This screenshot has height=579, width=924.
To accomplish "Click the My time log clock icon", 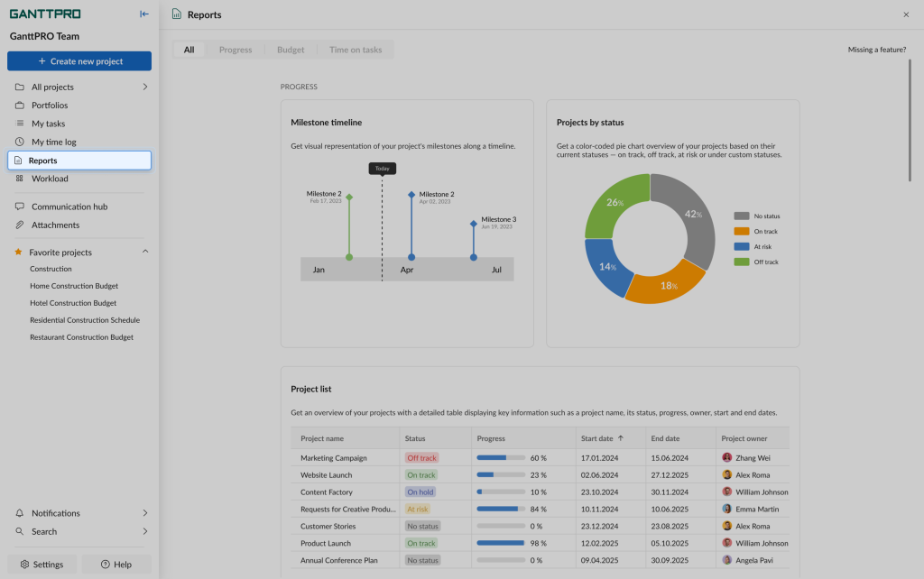I will (17, 142).
